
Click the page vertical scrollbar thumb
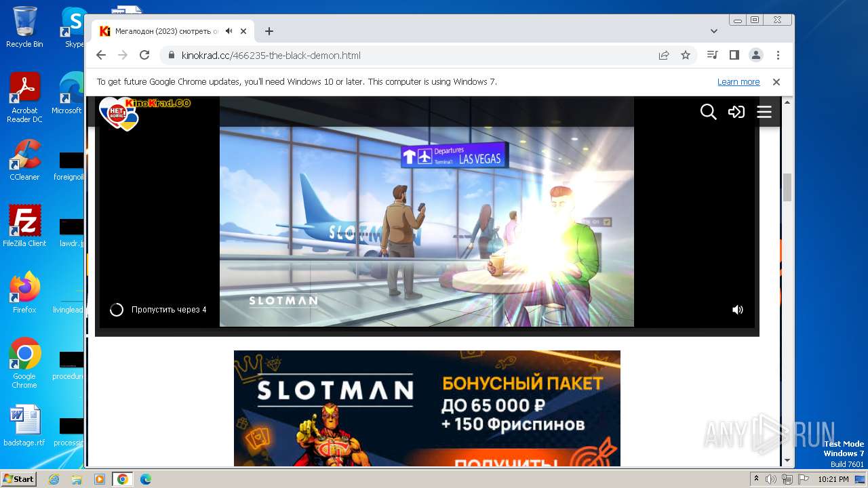[787, 188]
